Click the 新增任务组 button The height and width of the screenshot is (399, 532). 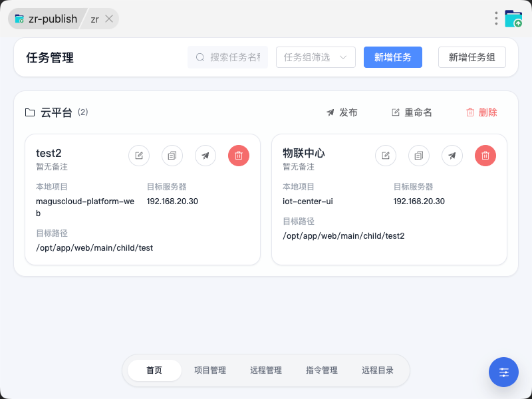tap(472, 57)
